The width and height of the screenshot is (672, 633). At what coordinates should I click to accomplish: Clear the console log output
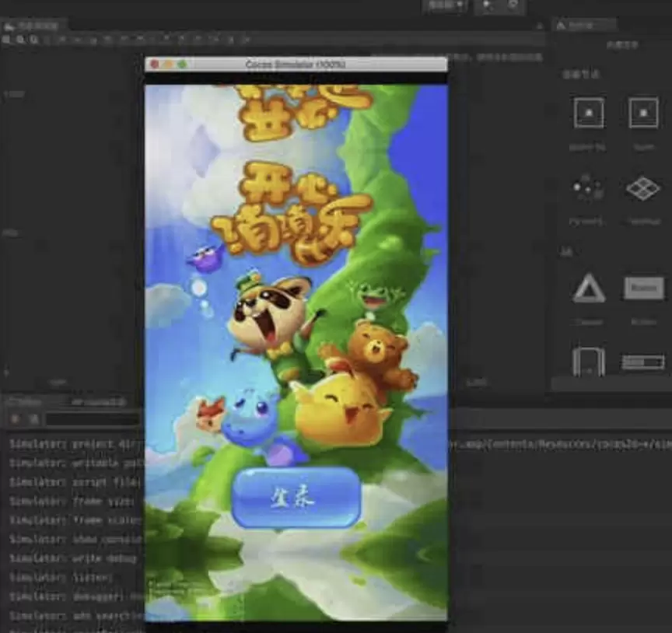16,419
